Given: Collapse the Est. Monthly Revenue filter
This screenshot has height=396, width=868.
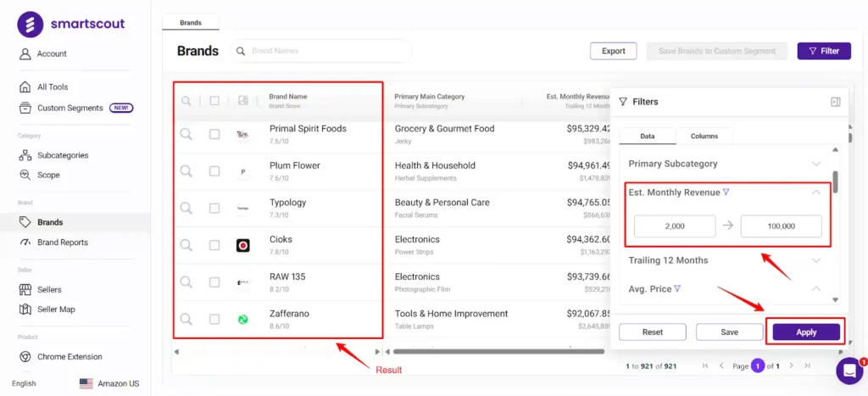Looking at the screenshot, I should (x=816, y=192).
